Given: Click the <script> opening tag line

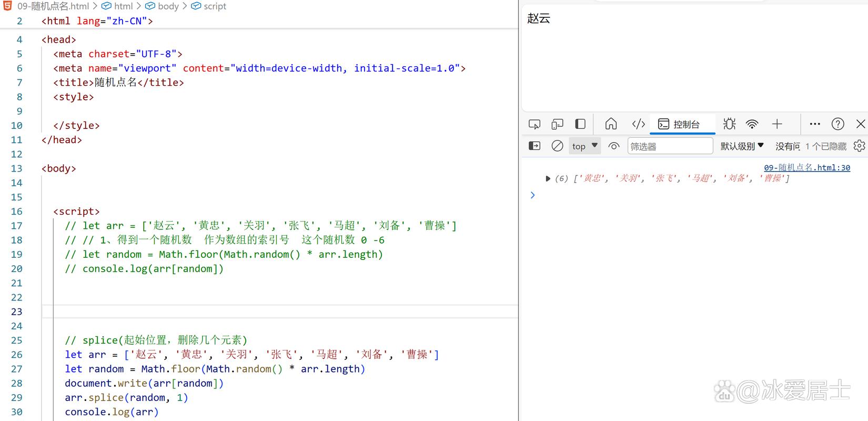Looking at the screenshot, I should 76,212.
